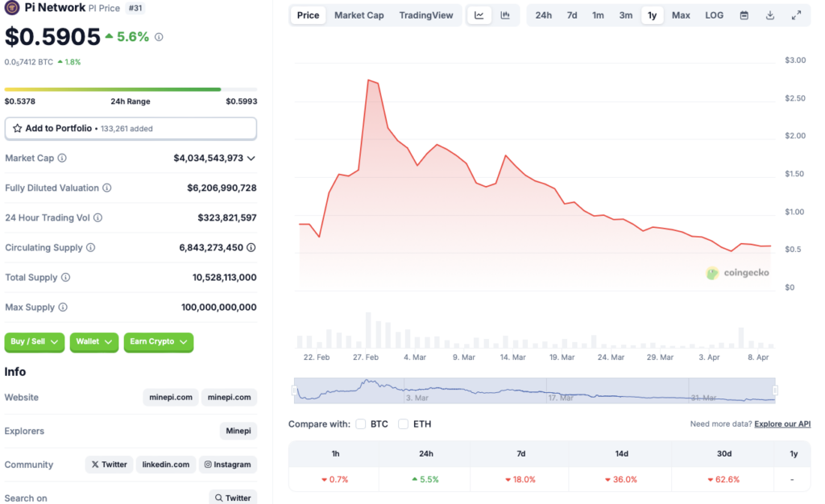Select the Market Cap chart tab
The height and width of the screenshot is (504, 825).
pos(359,15)
